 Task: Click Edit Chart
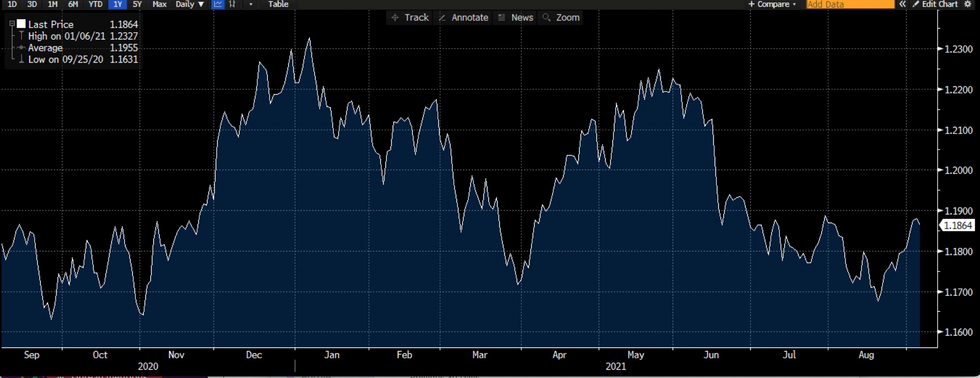coord(939,4)
